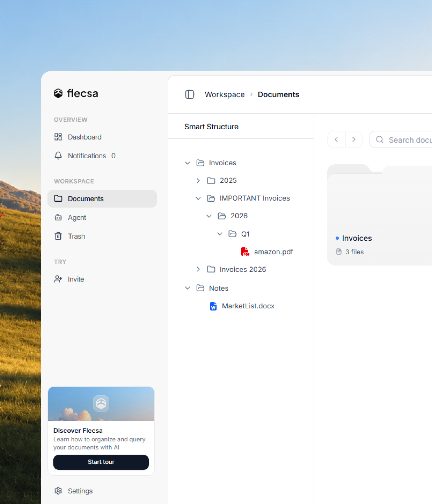This screenshot has height=504, width=432.
Task: Click the amazon.pdf red PDF icon
Action: pyautogui.click(x=245, y=252)
